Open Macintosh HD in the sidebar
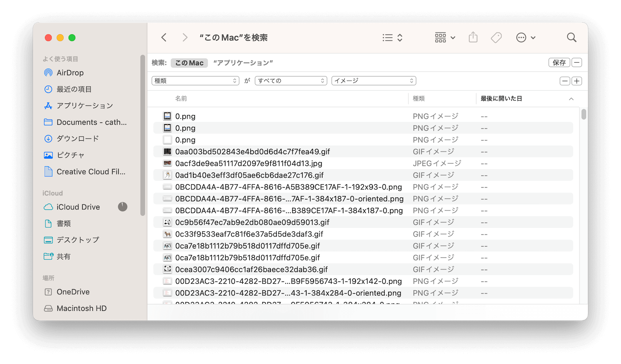Screen dimensions: 621x364 click(75, 308)
